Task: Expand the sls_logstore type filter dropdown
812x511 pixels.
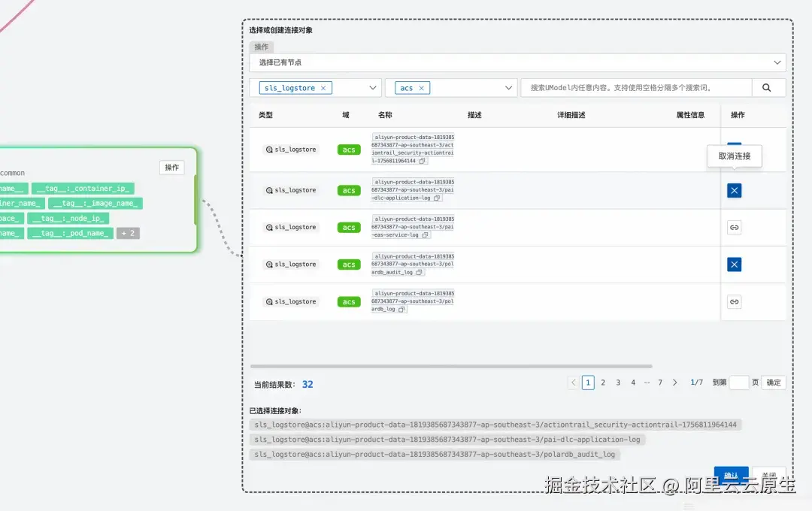Action: point(373,88)
